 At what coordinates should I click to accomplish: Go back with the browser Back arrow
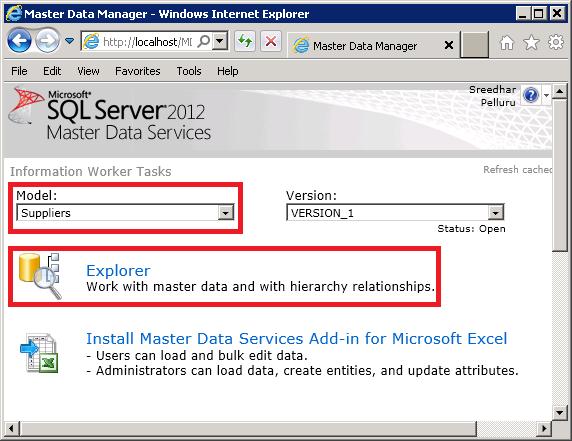click(19, 40)
